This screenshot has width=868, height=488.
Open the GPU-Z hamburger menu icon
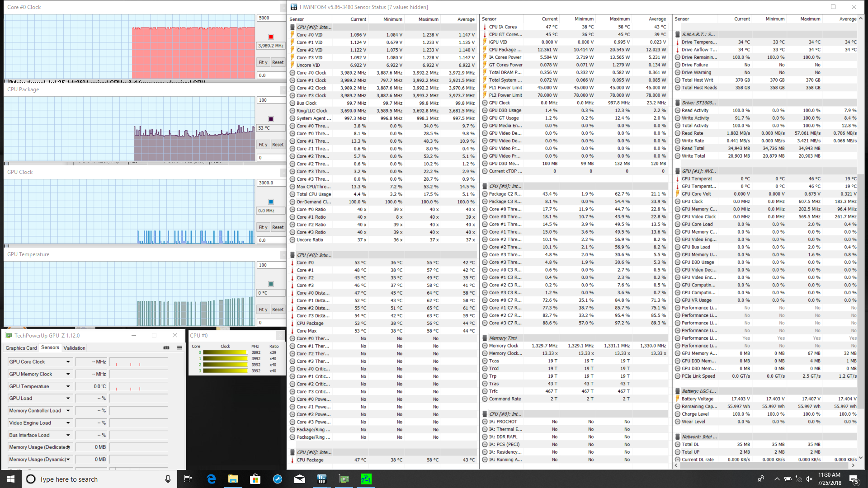point(179,347)
